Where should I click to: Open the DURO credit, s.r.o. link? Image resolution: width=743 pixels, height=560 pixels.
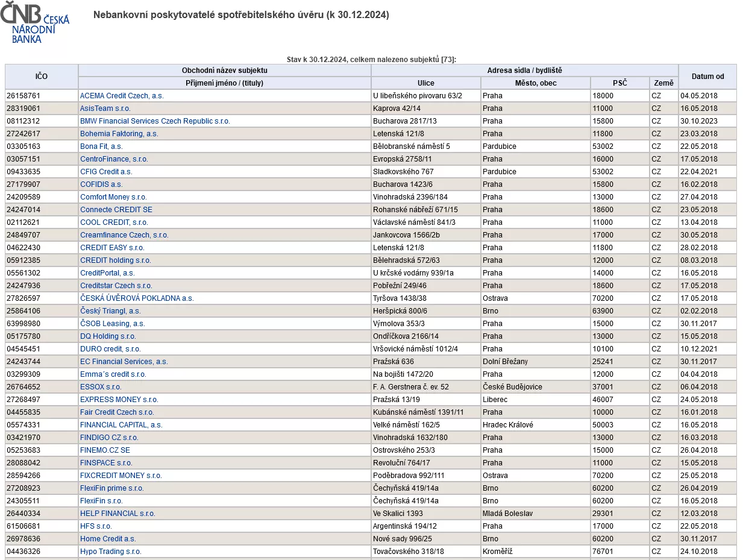(110, 349)
